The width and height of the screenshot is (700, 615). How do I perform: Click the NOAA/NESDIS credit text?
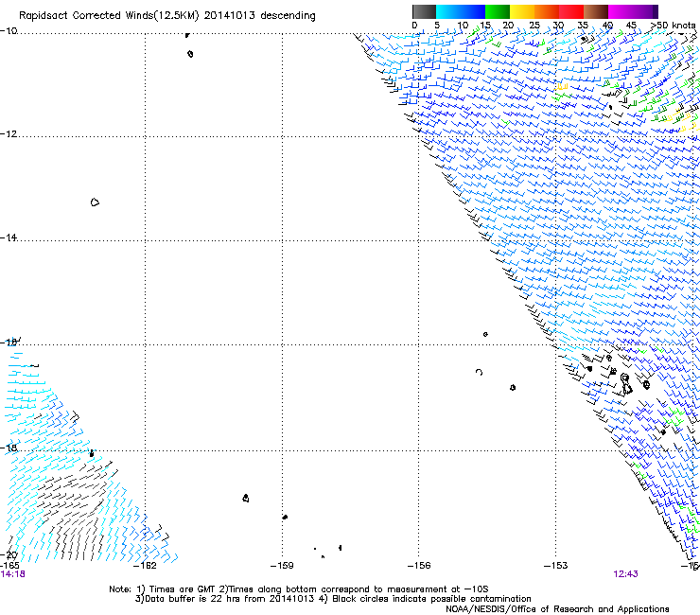pyautogui.click(x=557, y=609)
